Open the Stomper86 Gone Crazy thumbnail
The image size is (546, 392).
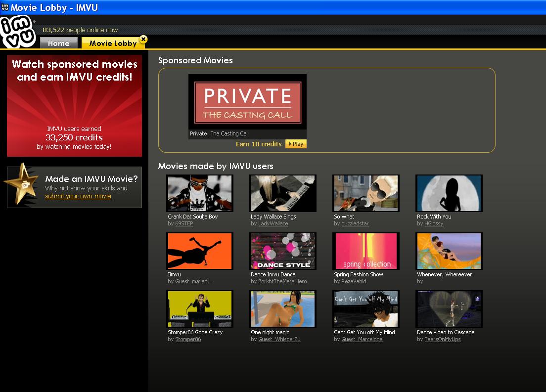coord(199,309)
